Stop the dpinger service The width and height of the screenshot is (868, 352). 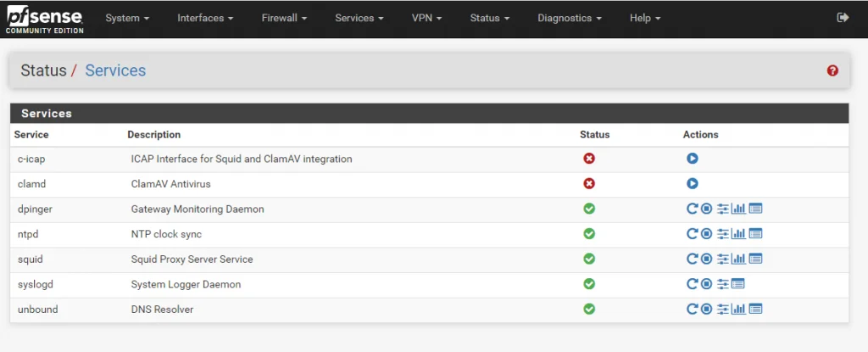(x=706, y=209)
